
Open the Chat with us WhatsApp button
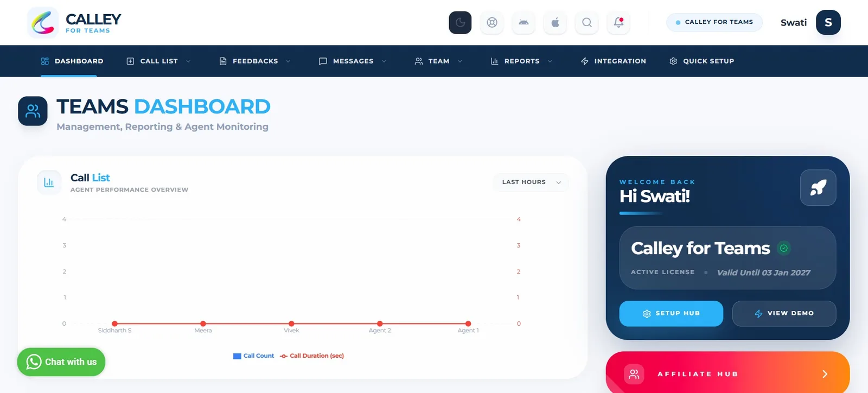click(x=61, y=362)
